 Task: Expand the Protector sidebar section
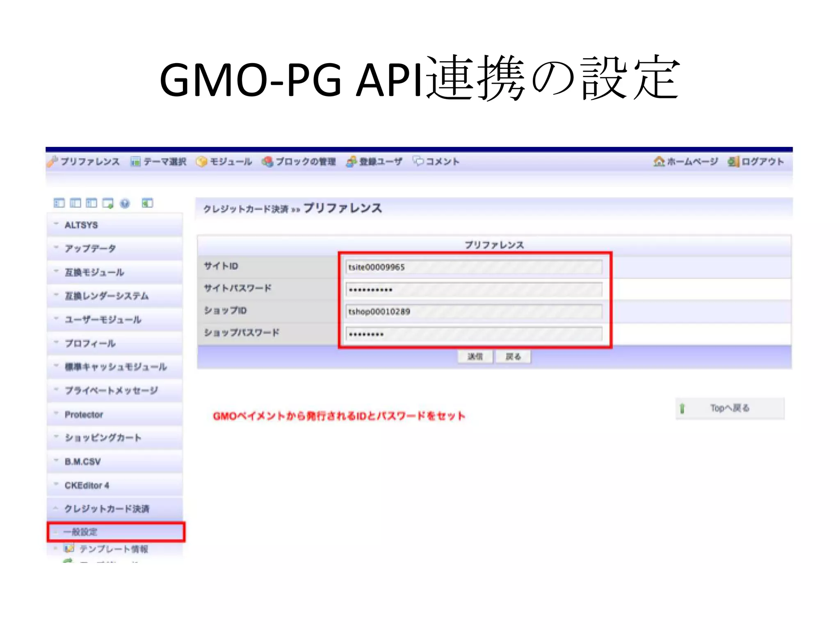[x=115, y=414]
